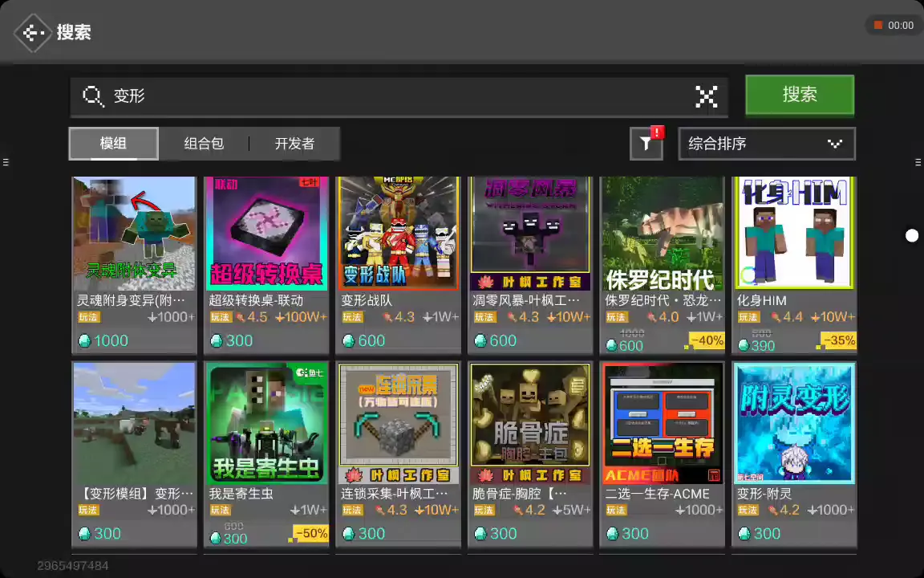The height and width of the screenshot is (578, 924).
Task: Click the 00:00 recording indicator
Action: tap(894, 26)
